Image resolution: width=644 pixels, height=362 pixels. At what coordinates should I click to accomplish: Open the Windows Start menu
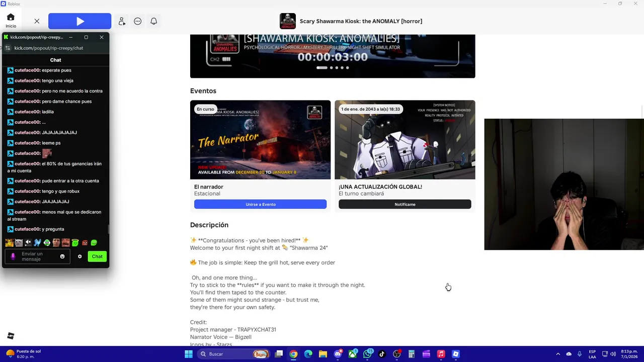tap(188, 354)
